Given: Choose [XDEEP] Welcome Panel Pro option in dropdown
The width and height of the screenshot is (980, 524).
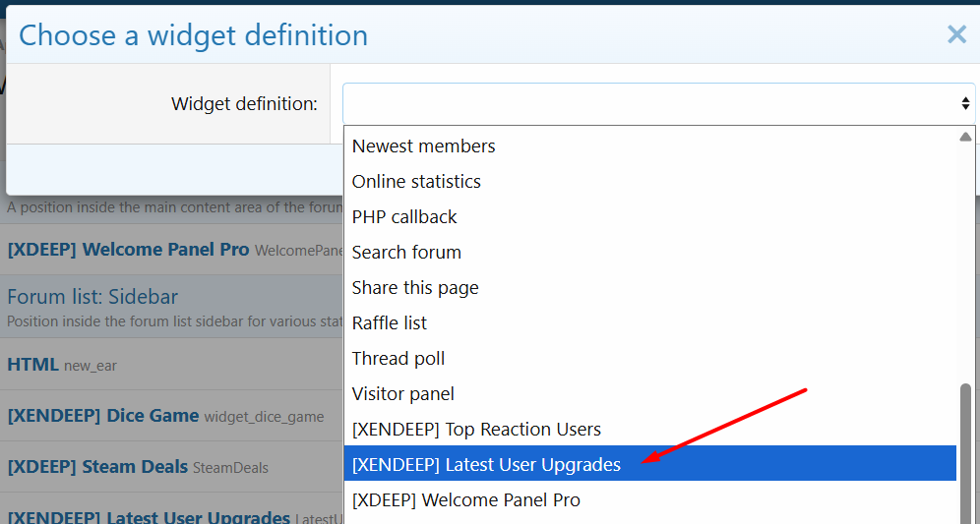Looking at the screenshot, I should [465, 500].
